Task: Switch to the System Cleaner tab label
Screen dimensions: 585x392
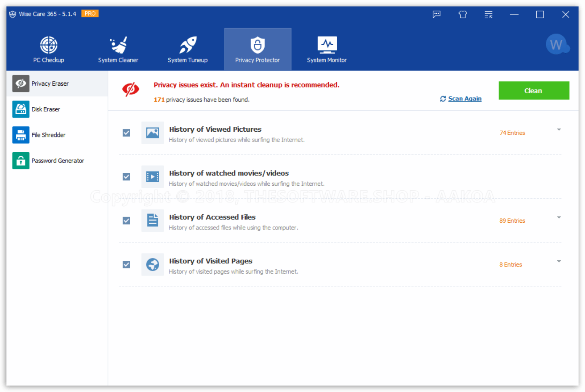Action: [x=118, y=60]
